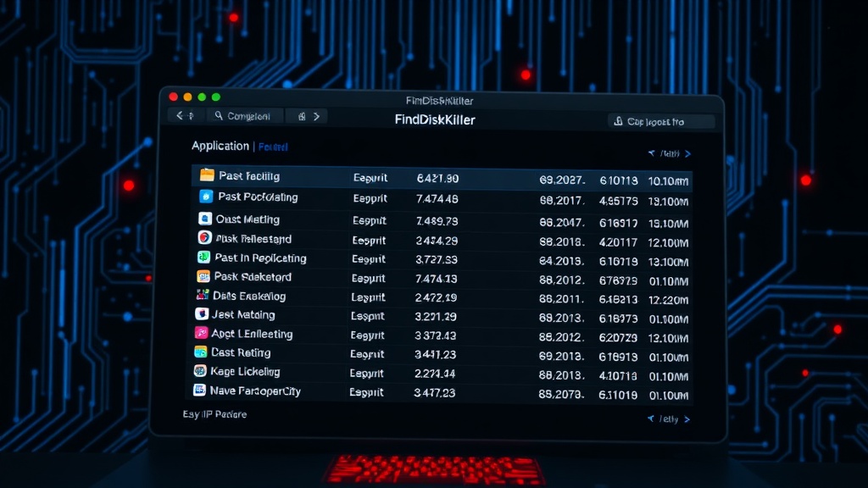The image size is (868, 488).
Task: Select the Oust Meting row name
Action: pyautogui.click(x=248, y=219)
